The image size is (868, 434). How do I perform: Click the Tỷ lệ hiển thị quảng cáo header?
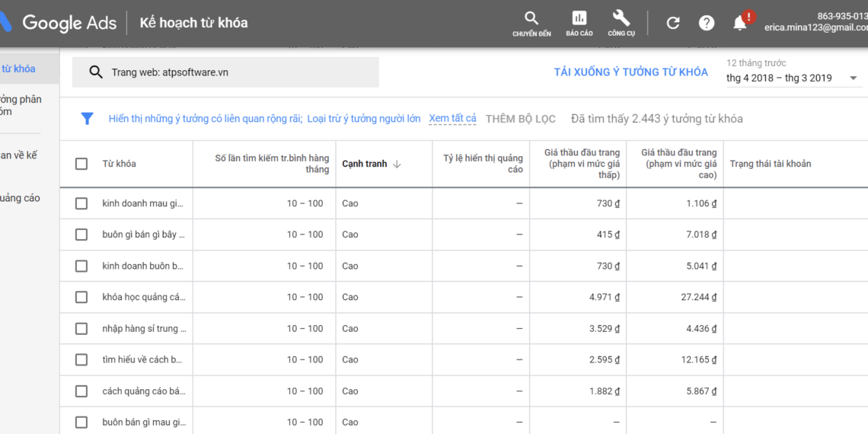pos(483,164)
